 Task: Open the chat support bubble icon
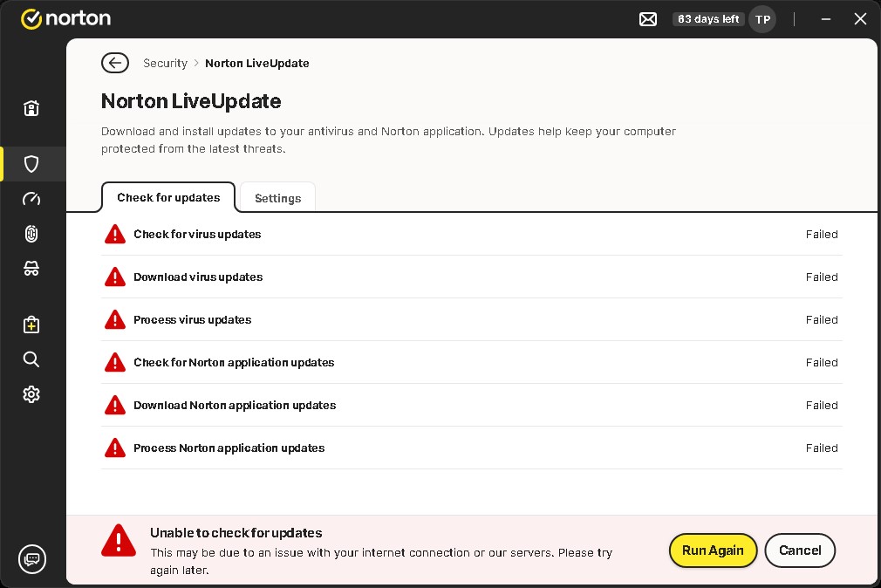pos(32,558)
